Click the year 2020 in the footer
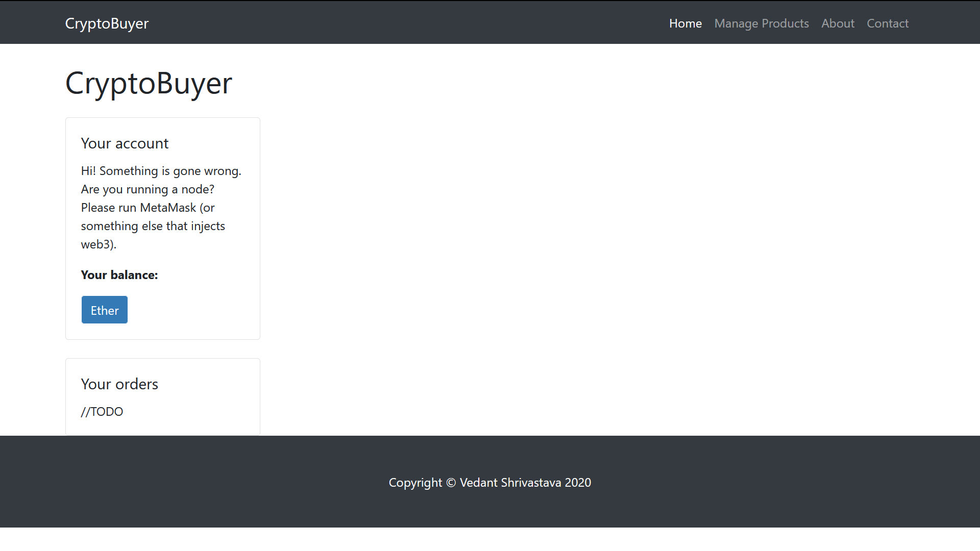Screen dimensions: 980x551 [x=578, y=483]
